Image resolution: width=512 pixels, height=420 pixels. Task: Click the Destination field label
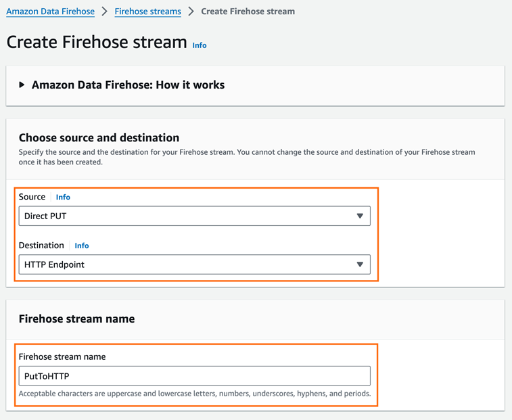(41, 246)
